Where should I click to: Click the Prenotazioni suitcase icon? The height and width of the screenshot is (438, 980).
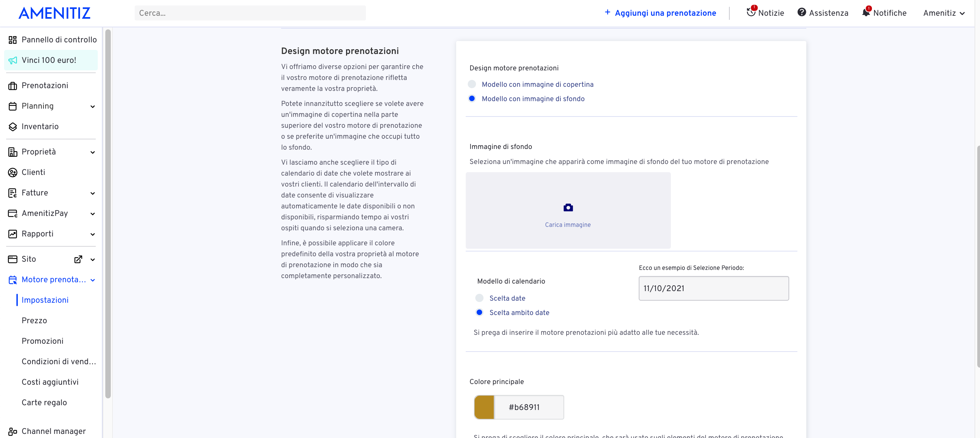click(x=13, y=86)
